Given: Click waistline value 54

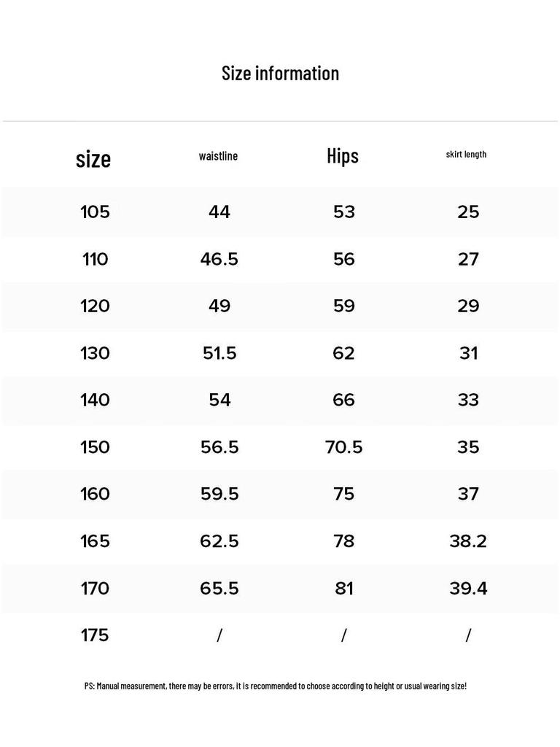Looking at the screenshot, I should point(219,400).
